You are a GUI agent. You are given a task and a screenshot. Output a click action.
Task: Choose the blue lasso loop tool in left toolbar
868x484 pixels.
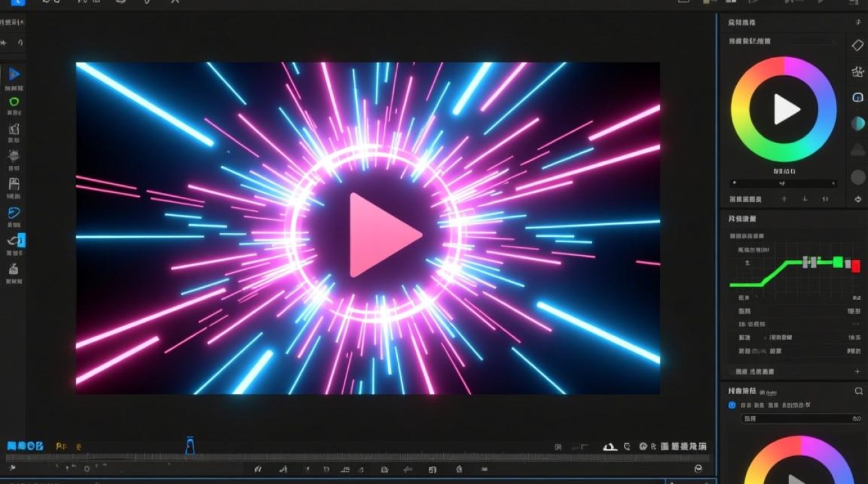pyautogui.click(x=14, y=212)
